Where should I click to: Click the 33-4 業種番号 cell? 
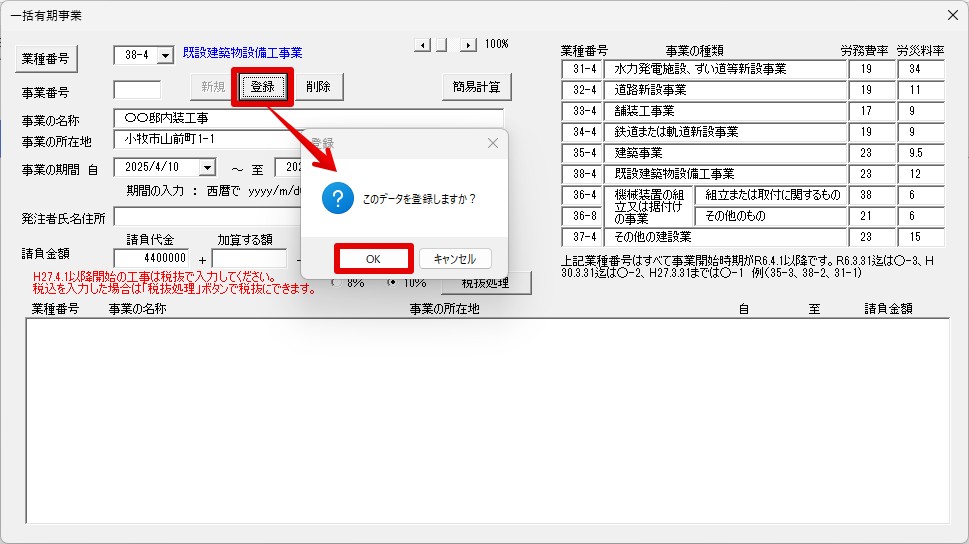click(x=582, y=111)
